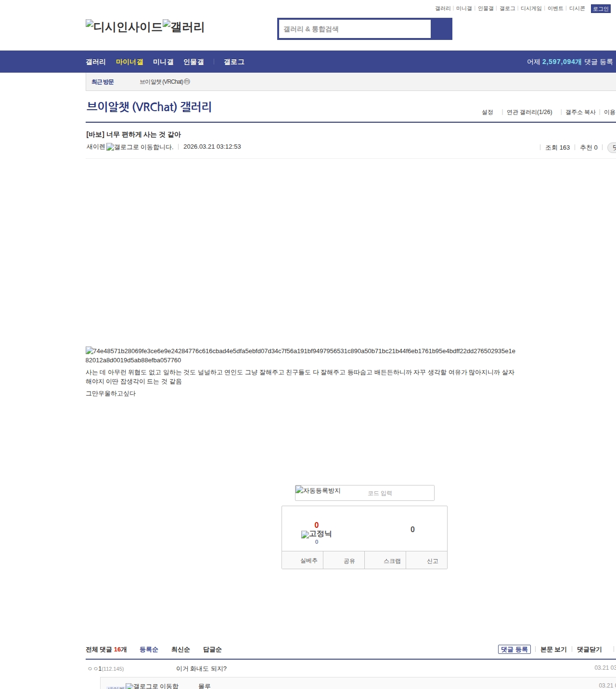616x689 pixels.
Task: Click the 그만우울하고싶다 line in the post
Action: (x=111, y=394)
